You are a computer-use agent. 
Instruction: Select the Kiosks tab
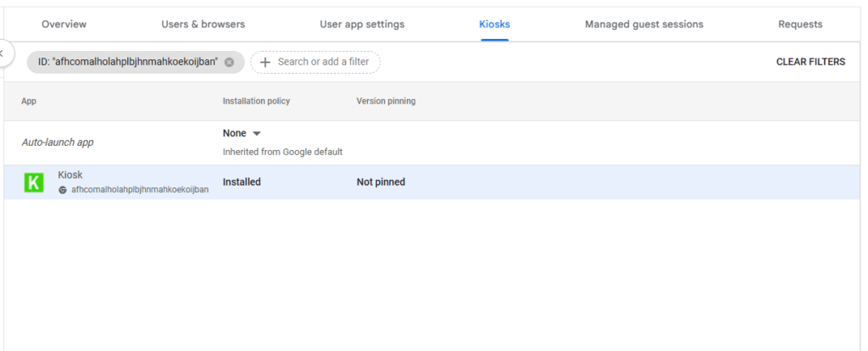pos(494,24)
